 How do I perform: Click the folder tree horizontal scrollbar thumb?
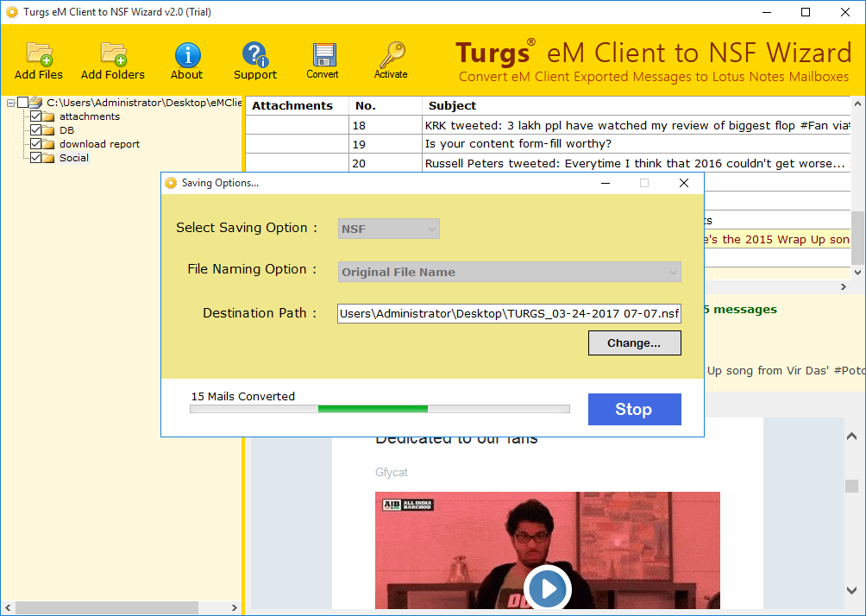(107, 607)
